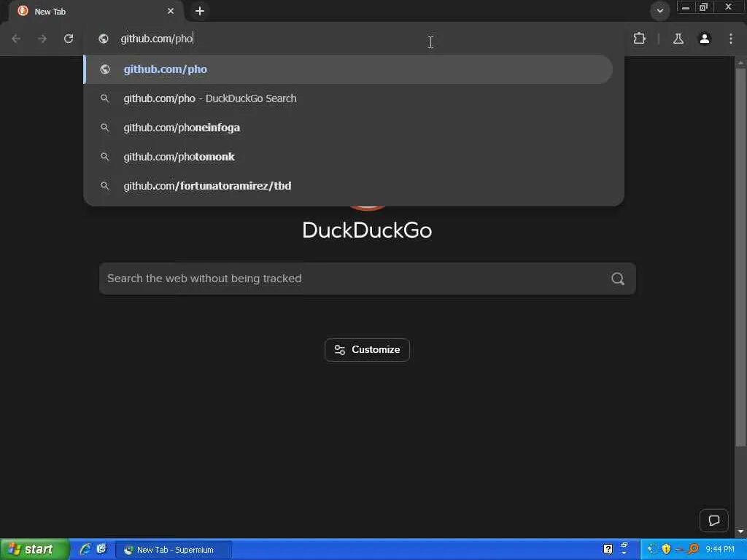
Task: Pick the github.com/fortunatoramirez/tbd suggestion
Action: [348, 186]
